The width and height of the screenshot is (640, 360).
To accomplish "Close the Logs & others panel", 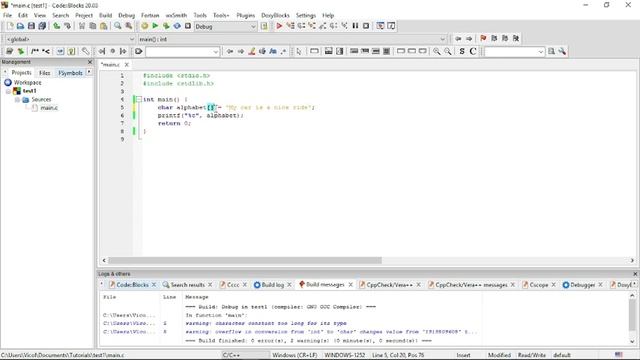I will [x=635, y=274].
